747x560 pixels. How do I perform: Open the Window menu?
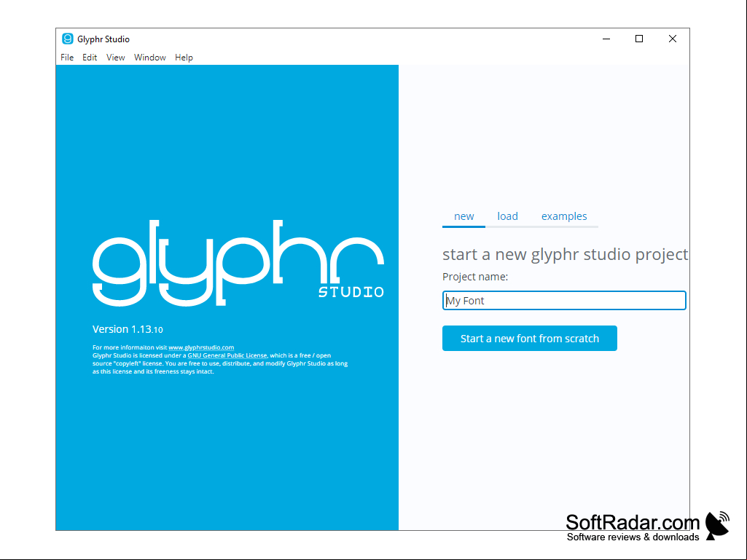pyautogui.click(x=150, y=57)
